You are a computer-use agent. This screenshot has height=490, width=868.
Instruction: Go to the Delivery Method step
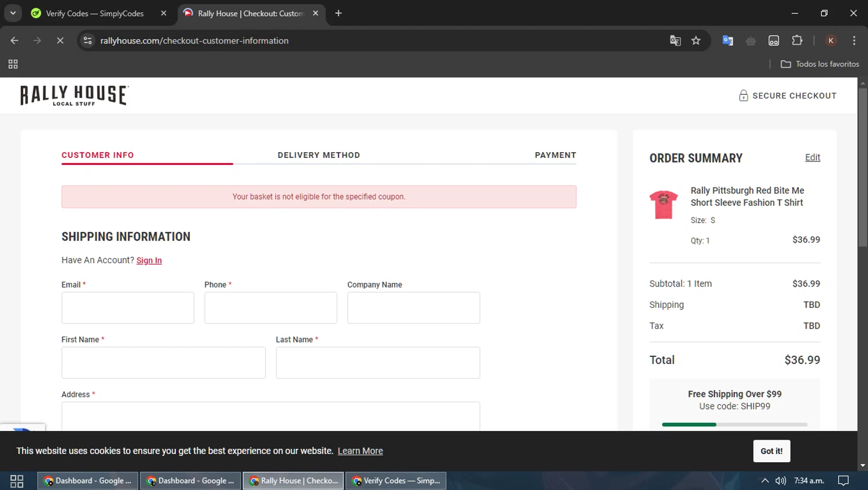click(x=318, y=155)
